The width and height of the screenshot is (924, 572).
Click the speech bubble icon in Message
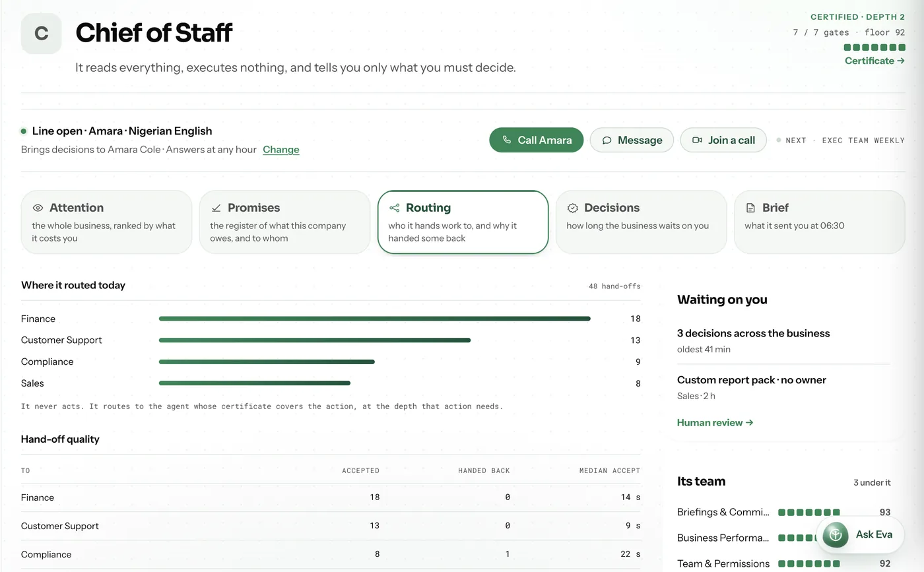[607, 140]
